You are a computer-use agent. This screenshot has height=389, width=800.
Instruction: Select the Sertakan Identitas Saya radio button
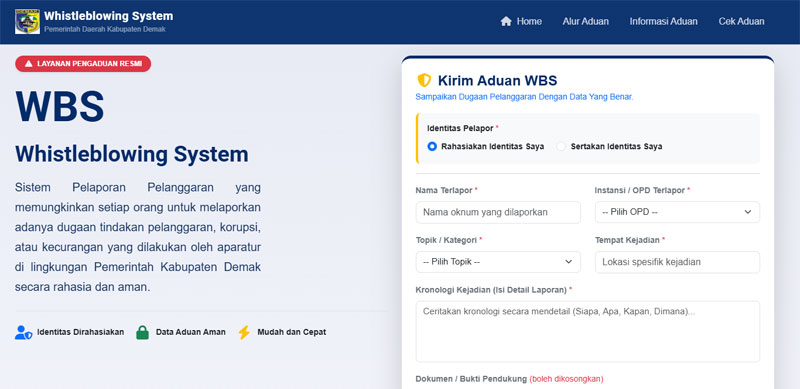click(561, 147)
